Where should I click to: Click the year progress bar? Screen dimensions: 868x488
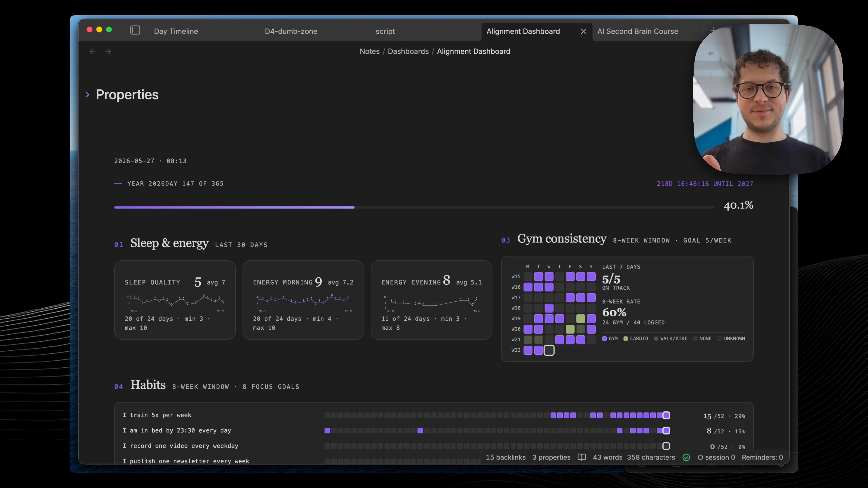[x=414, y=207]
